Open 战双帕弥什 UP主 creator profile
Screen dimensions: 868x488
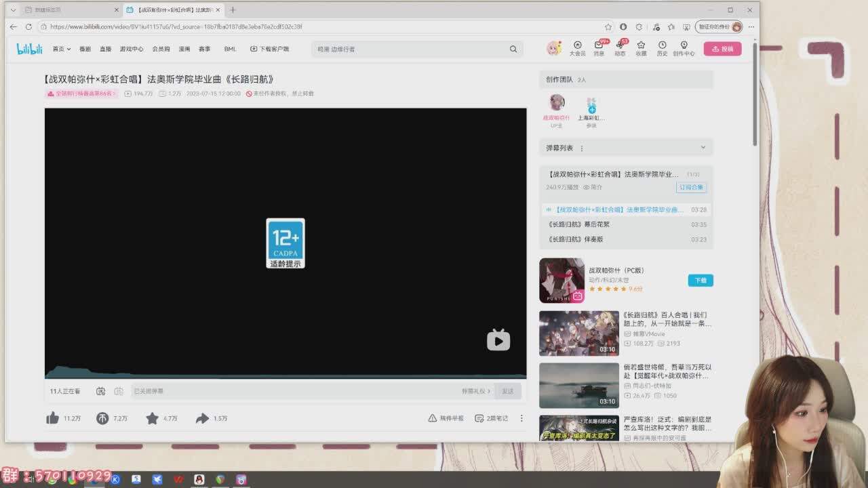(557, 110)
